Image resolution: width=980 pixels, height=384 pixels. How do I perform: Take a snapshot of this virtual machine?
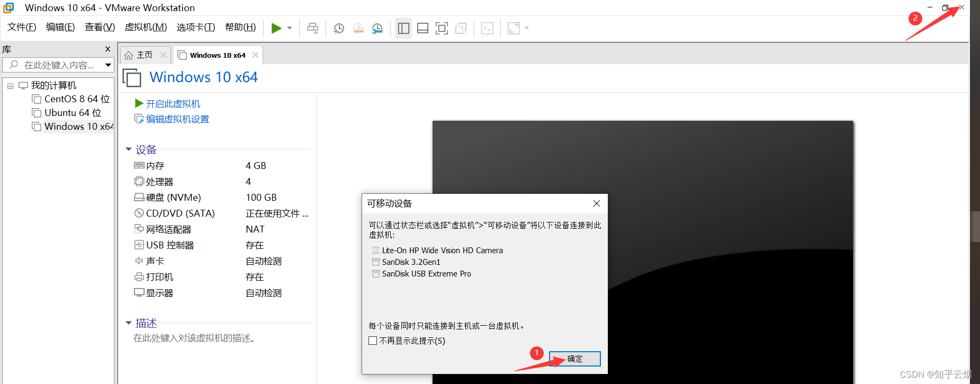pos(339,28)
